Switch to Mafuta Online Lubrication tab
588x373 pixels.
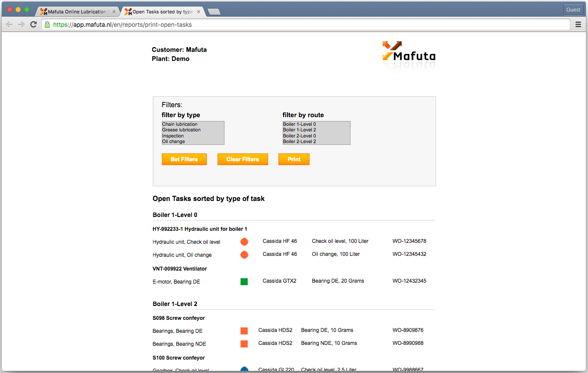coord(77,12)
